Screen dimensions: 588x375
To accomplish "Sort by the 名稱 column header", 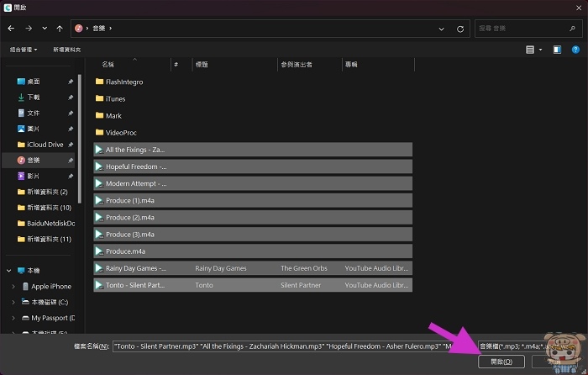I will tap(108, 64).
